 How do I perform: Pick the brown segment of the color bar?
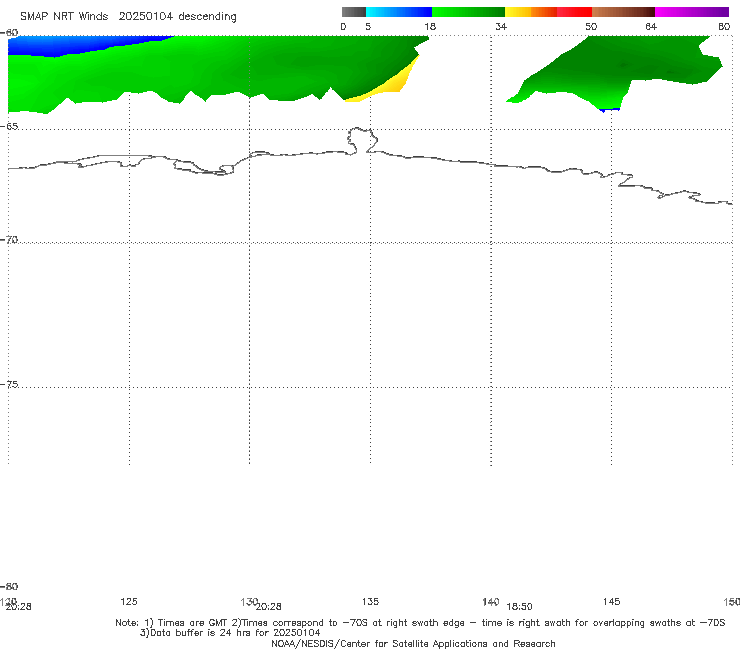pos(623,12)
